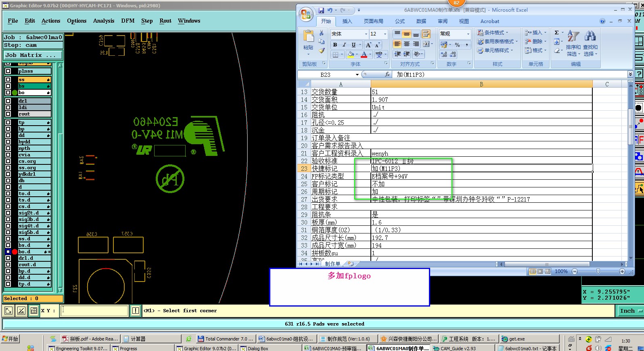Click the X Y coordinate input field

pos(94,311)
